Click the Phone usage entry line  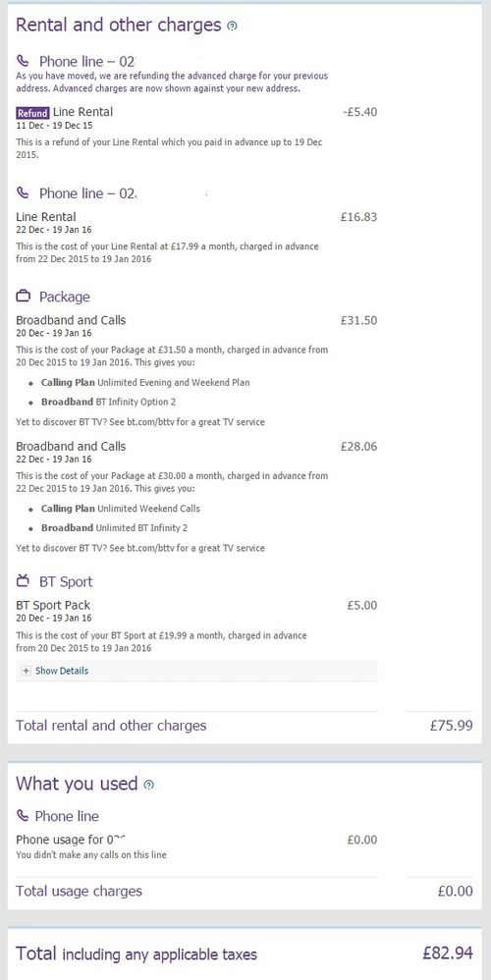click(196, 840)
